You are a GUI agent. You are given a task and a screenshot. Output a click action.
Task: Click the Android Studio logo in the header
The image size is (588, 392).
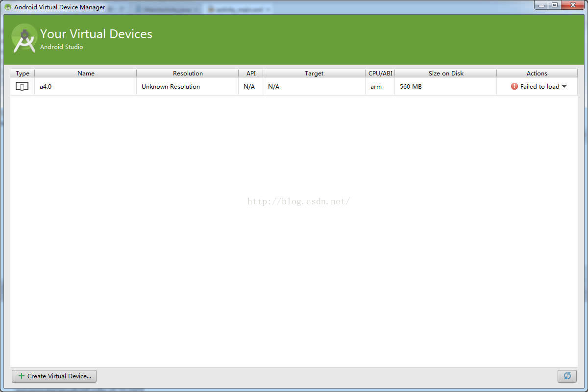coord(24,39)
